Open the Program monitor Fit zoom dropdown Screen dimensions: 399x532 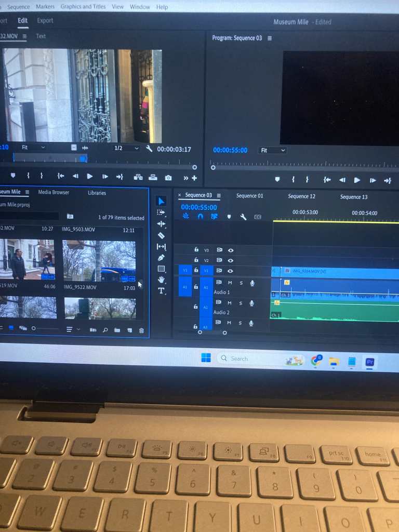tap(272, 150)
